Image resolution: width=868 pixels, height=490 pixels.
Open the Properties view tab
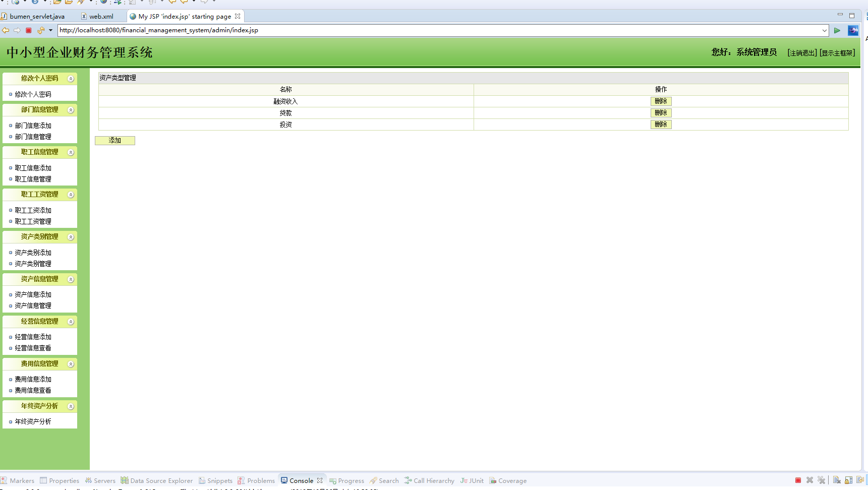coord(60,480)
